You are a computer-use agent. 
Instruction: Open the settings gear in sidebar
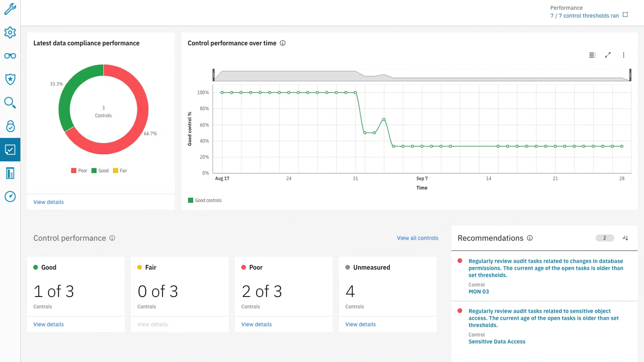pyautogui.click(x=10, y=33)
